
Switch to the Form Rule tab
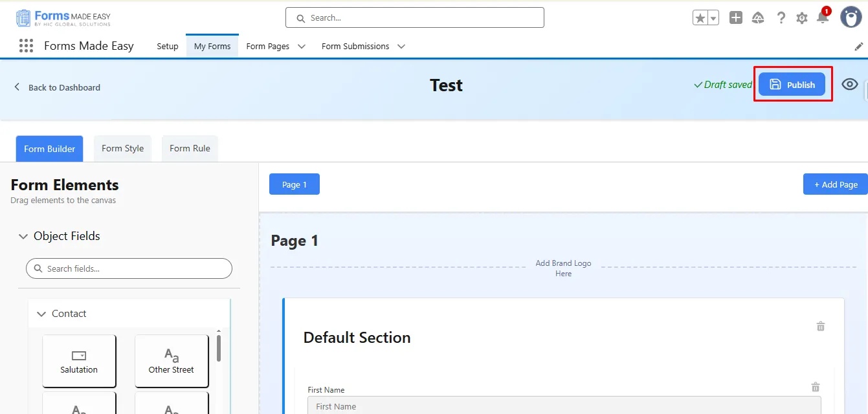190,148
